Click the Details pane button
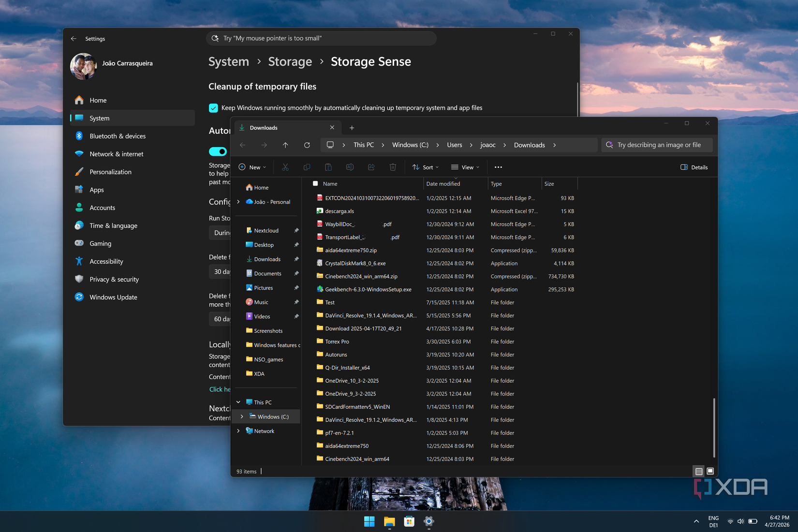Viewport: 798px width, 532px height. (694, 167)
